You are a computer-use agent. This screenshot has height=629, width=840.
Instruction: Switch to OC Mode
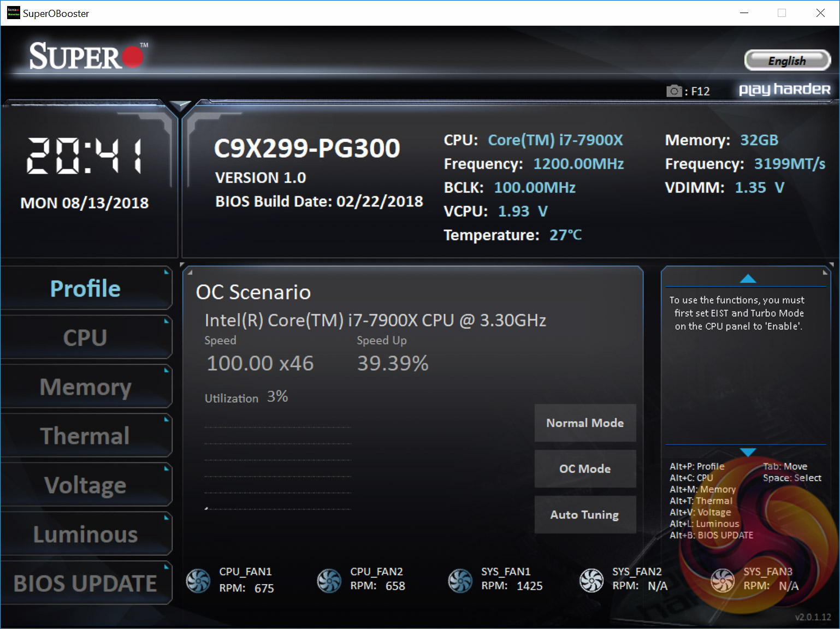585,468
